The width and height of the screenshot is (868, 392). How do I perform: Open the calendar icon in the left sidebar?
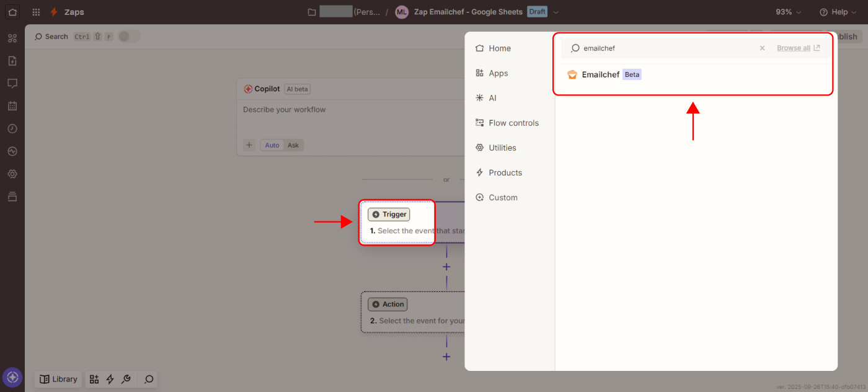(12, 106)
